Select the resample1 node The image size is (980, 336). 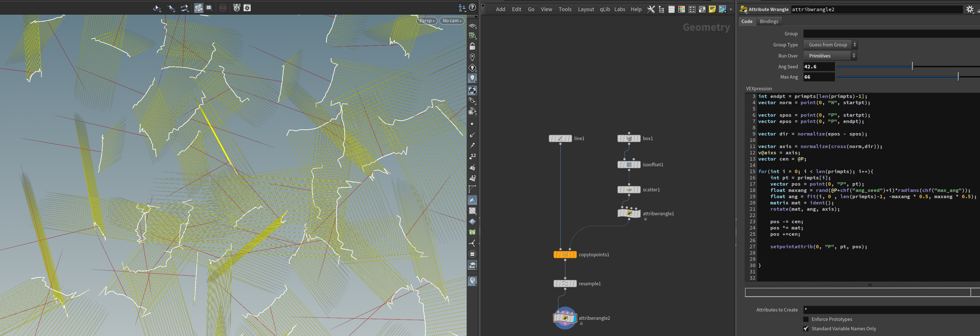[565, 284]
